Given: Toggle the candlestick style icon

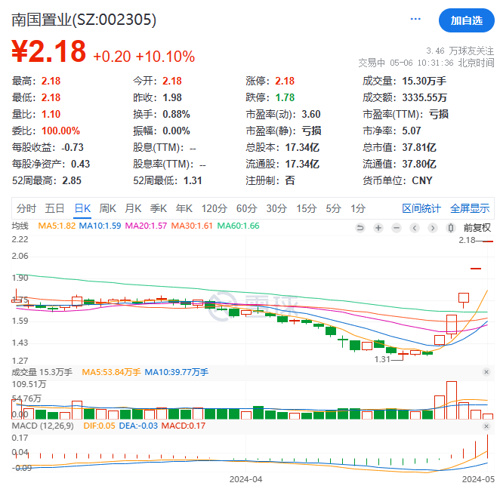Looking at the screenshot, I should 450,228.
